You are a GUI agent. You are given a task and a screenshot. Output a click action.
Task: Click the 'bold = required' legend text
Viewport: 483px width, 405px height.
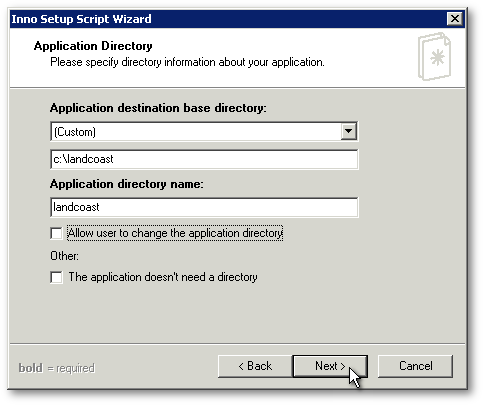[x=57, y=368]
